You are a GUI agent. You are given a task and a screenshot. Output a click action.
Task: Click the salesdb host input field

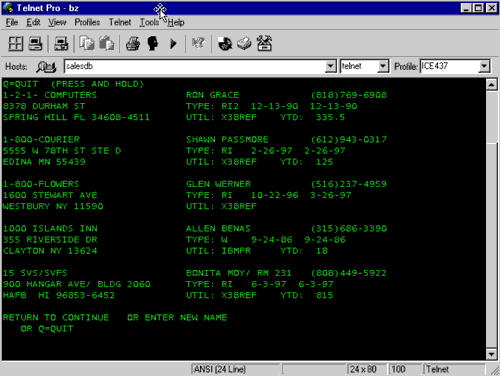click(x=194, y=66)
